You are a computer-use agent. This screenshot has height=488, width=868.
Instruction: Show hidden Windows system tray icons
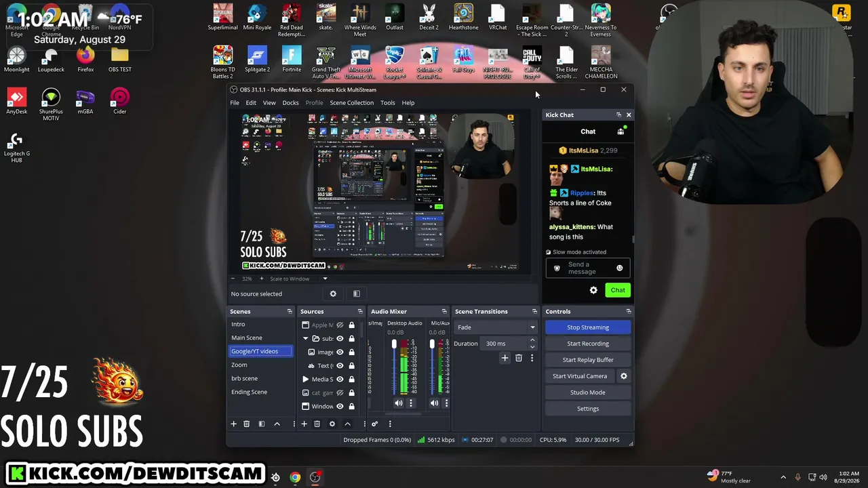tap(783, 477)
